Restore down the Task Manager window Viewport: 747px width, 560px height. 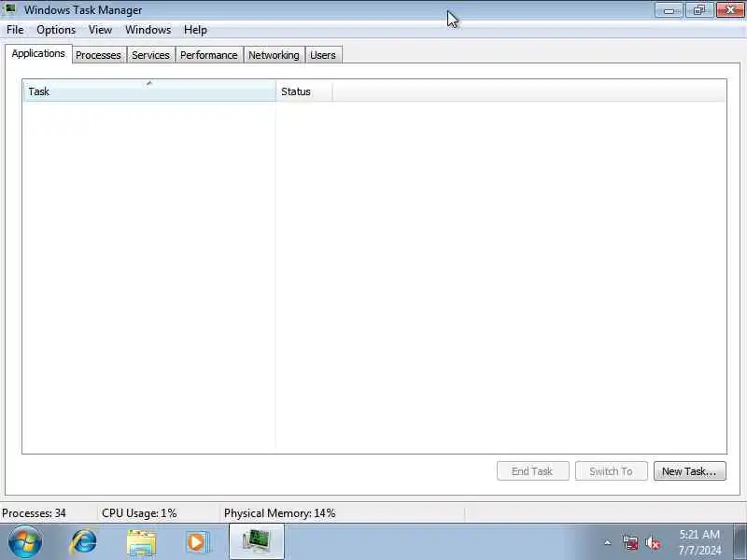699,10
